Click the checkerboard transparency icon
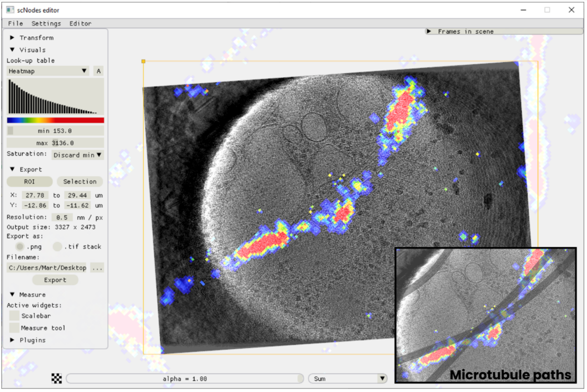The height and width of the screenshot is (392, 587). click(x=57, y=378)
